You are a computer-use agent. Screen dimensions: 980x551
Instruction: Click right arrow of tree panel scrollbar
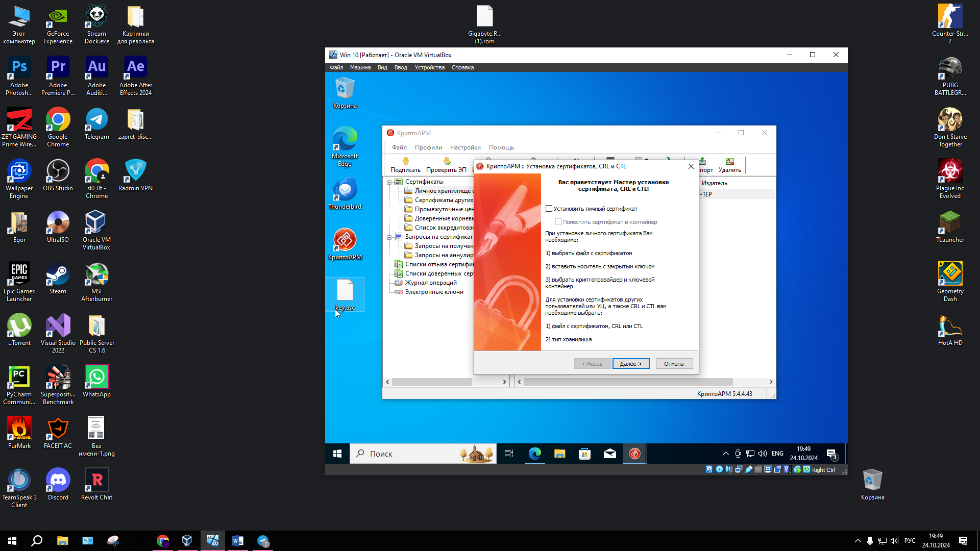pyautogui.click(x=504, y=382)
